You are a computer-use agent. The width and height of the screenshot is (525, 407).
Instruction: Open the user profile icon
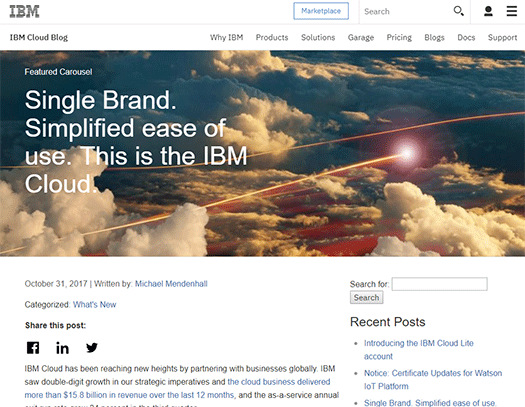point(488,11)
